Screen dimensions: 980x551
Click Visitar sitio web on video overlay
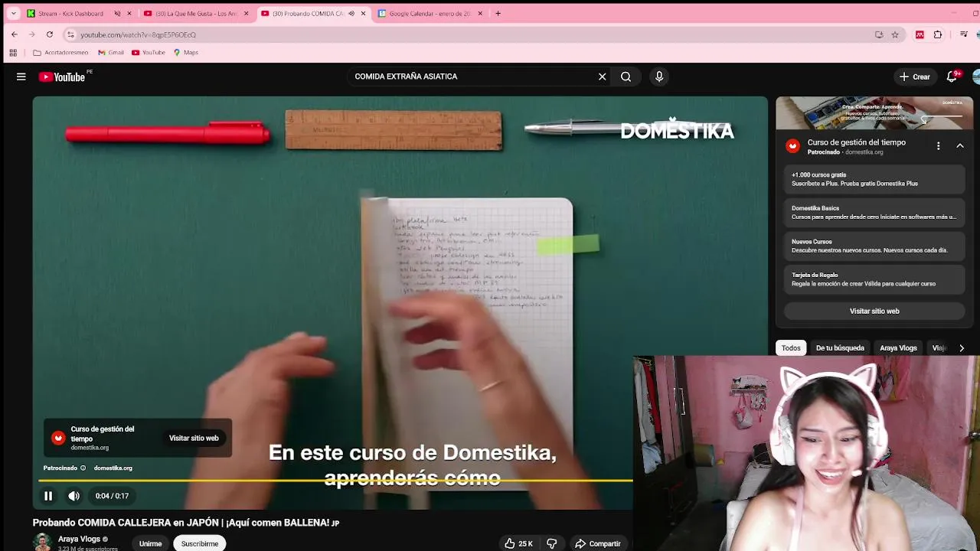point(194,438)
